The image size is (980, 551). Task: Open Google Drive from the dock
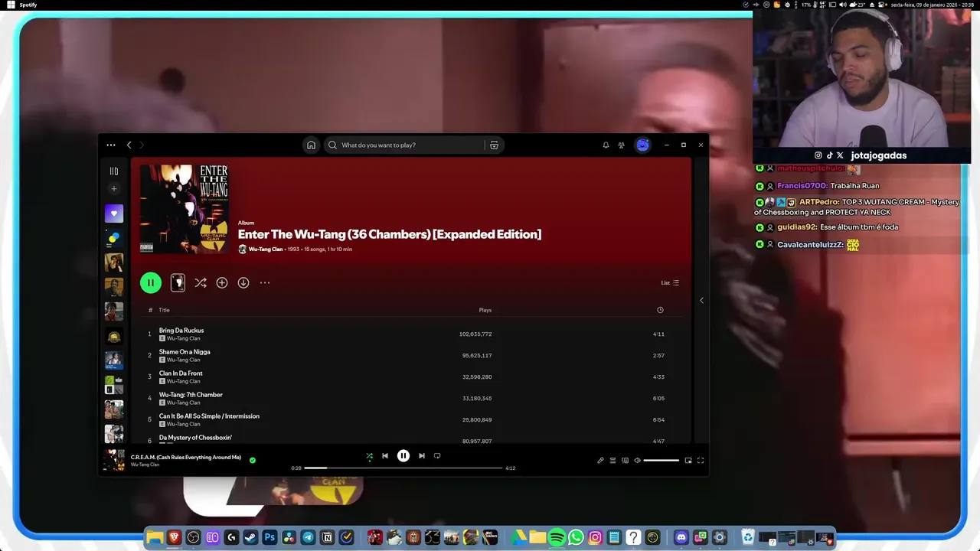(x=518, y=538)
